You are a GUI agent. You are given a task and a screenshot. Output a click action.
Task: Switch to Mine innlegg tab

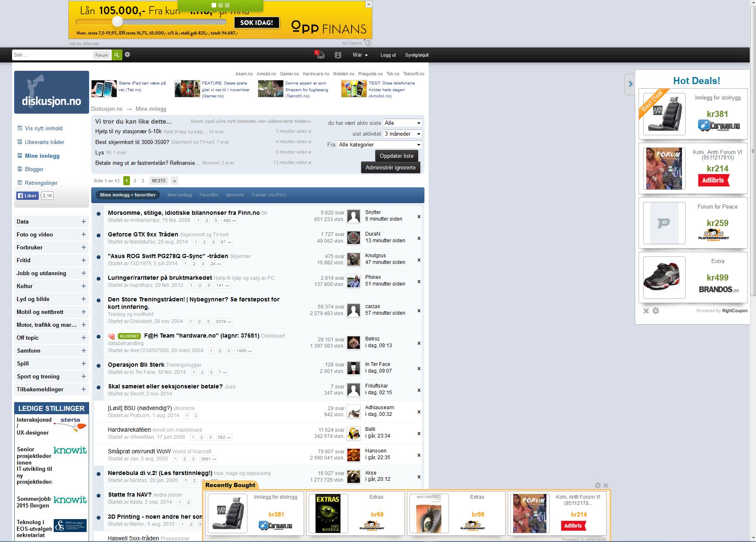coord(180,195)
